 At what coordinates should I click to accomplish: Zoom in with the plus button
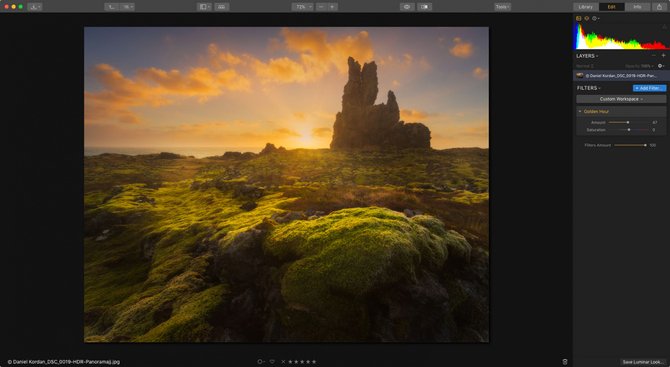click(332, 7)
